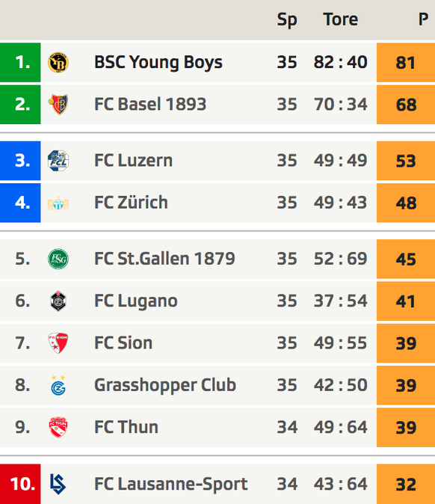Click the red rank 10 badge
Screen dimensions: 435x504
tap(20, 484)
